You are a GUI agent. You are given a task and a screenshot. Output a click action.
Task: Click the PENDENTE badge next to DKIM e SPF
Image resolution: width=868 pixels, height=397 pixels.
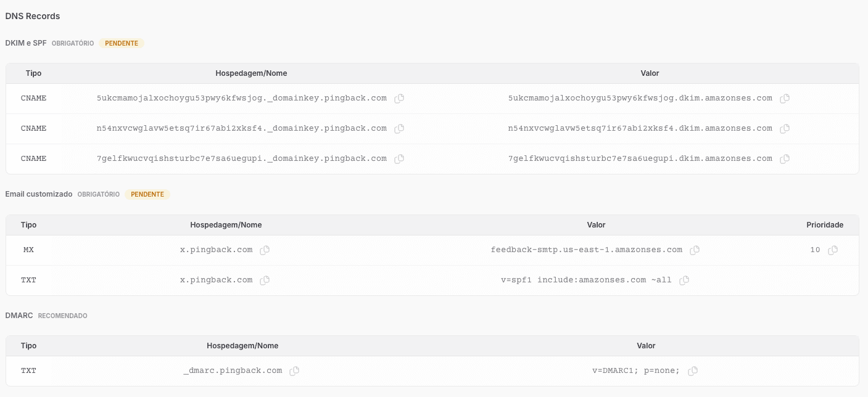[x=121, y=43]
